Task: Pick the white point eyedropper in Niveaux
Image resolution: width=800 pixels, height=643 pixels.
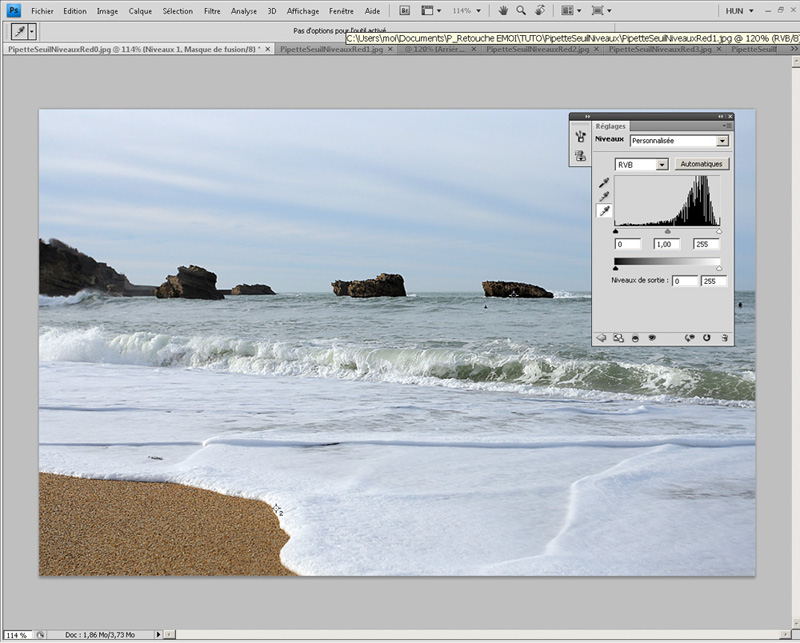Action: click(x=604, y=210)
